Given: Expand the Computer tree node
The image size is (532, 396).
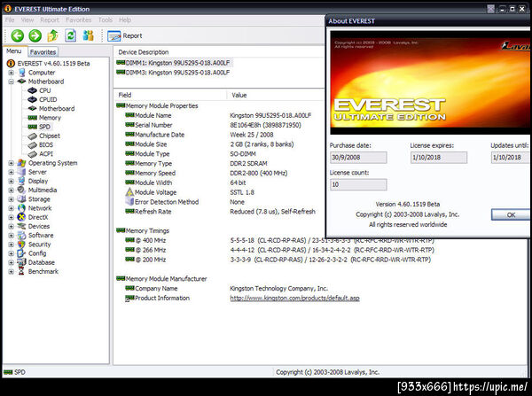Looking at the screenshot, I should [11, 73].
